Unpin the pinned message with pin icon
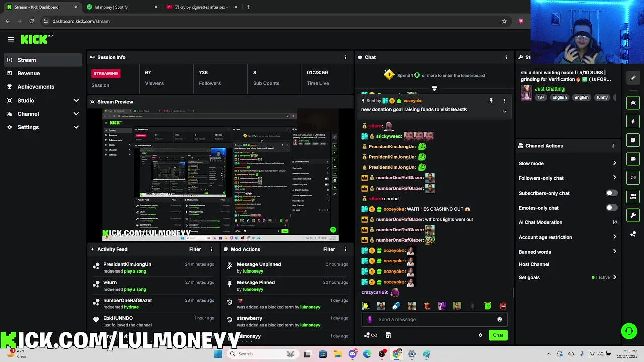The height and width of the screenshot is (362, 644). 491,101
